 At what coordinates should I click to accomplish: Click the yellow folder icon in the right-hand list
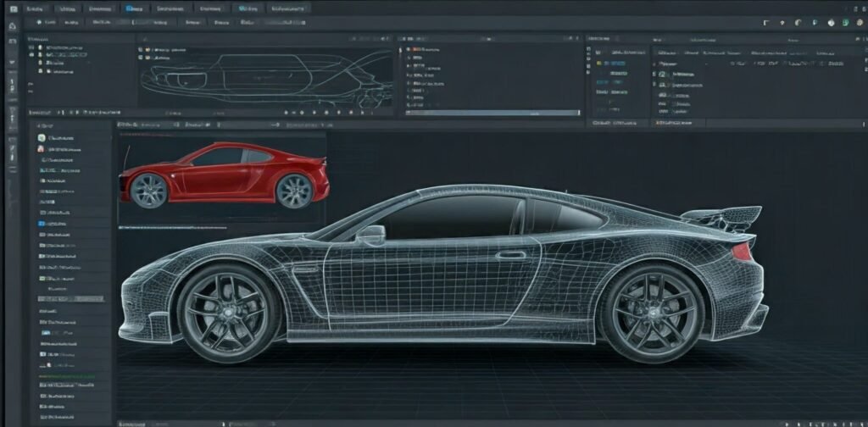click(x=598, y=64)
